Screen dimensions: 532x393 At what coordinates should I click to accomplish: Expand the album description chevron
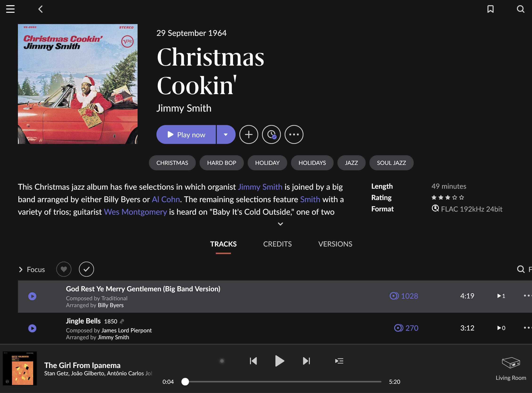(280, 224)
